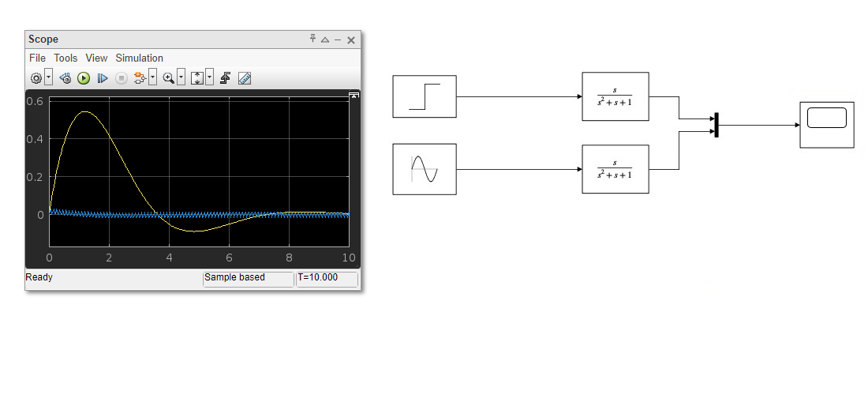Open the Cursor Measurements ruler icon
Screen dimensions: 868x410
(x=244, y=78)
